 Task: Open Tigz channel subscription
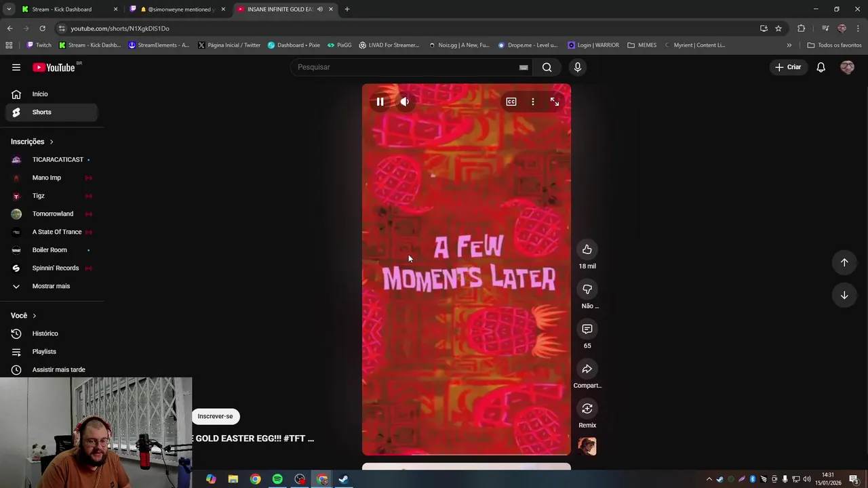[x=52, y=196]
